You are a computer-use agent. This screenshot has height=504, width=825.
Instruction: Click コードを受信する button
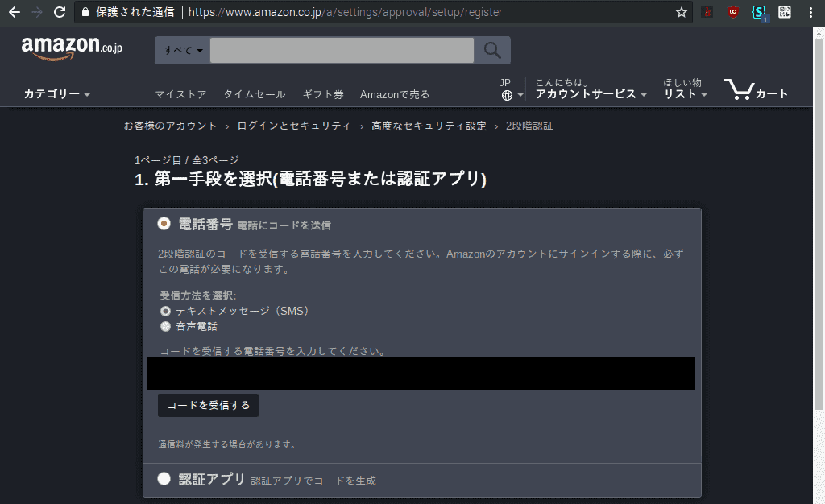[x=209, y=405]
